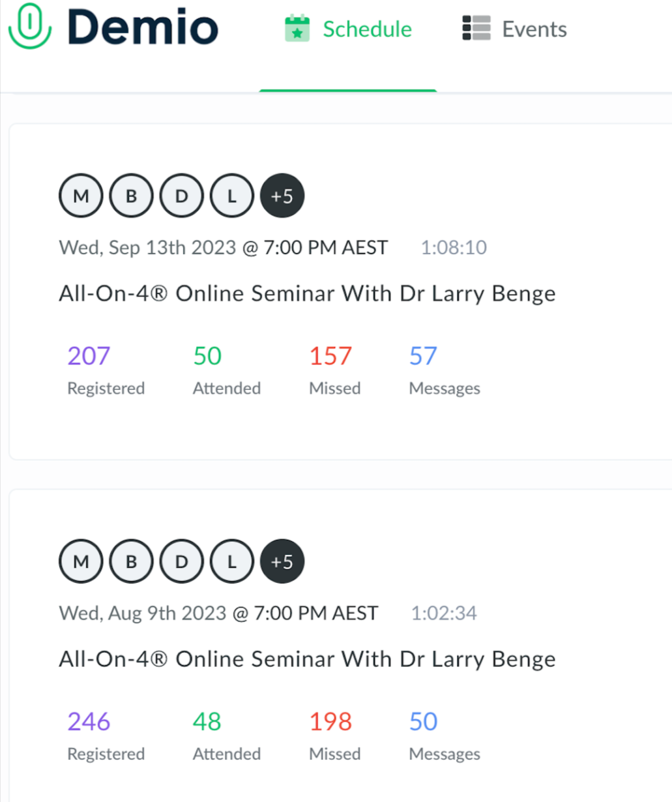View the 157 Missed count
The image size is (672, 802).
[x=330, y=356]
